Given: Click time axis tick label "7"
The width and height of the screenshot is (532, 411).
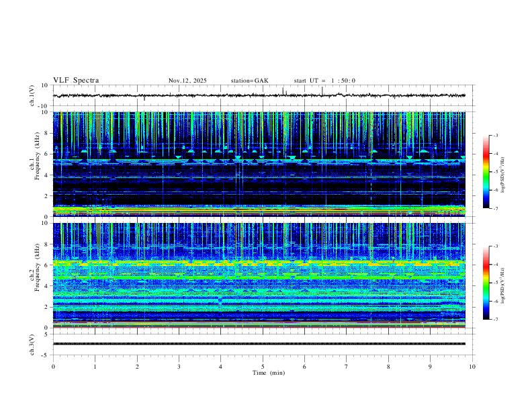Looking at the screenshot, I should coord(347,367).
